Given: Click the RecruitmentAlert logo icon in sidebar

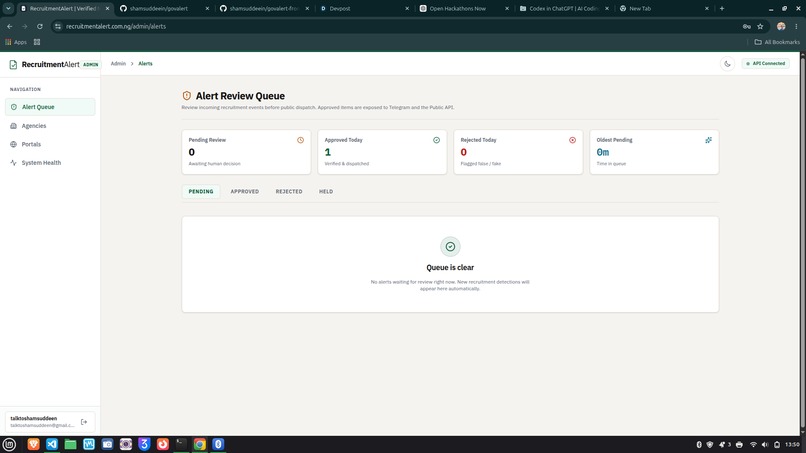Looking at the screenshot, I should pyautogui.click(x=13, y=64).
